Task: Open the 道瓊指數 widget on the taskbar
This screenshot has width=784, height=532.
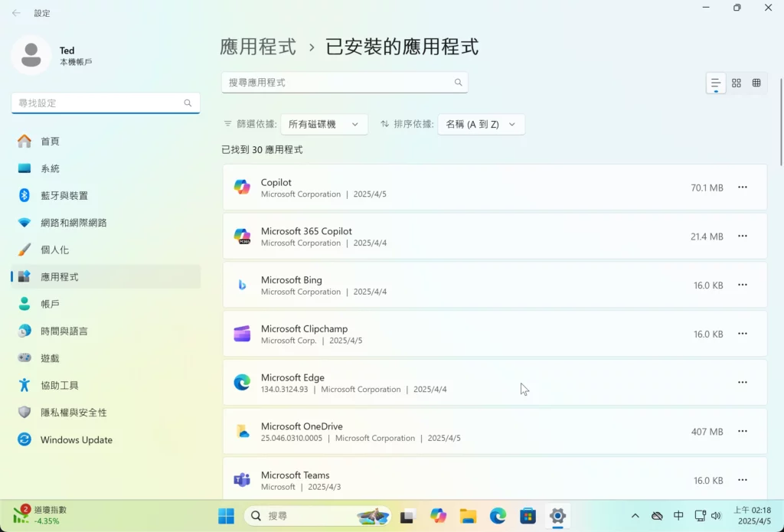Action: coord(34,516)
